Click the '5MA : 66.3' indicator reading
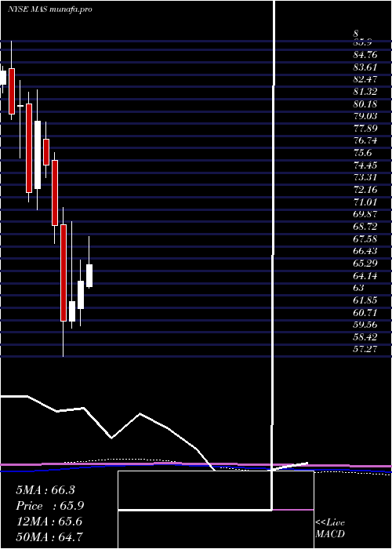 click(45, 490)
